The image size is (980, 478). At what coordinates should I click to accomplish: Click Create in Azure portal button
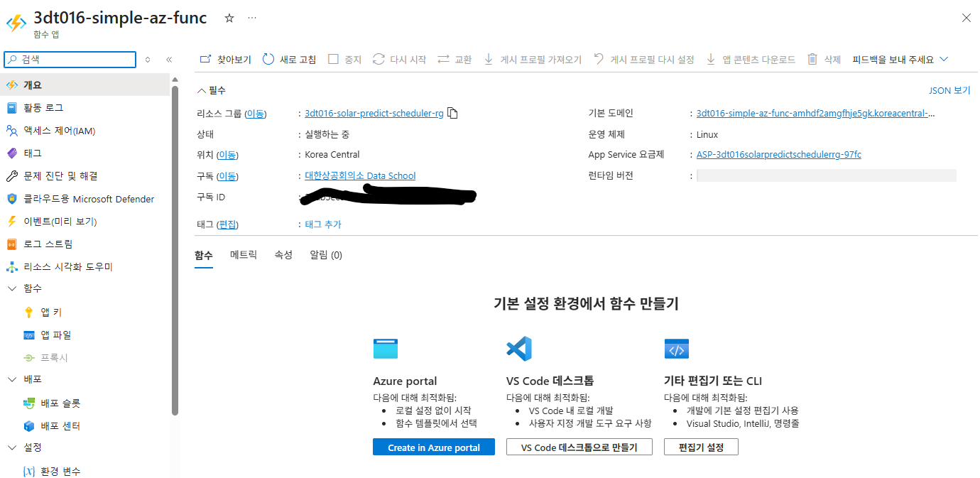click(x=434, y=447)
